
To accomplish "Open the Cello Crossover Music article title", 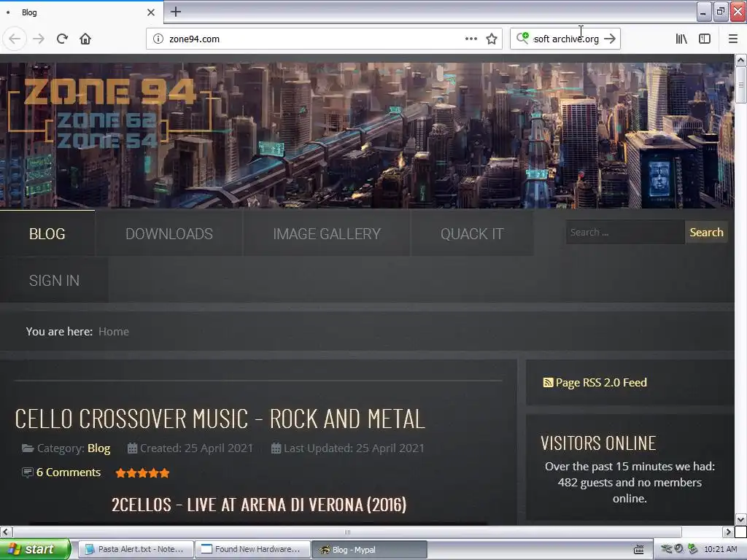I will (220, 419).
